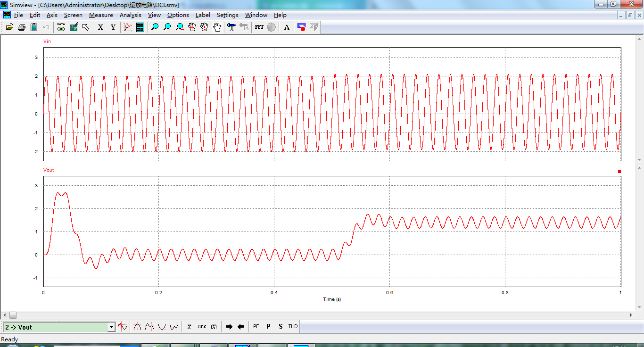Print the waveform with the printer icon
This screenshot has width=644, height=347.
[x=22, y=27]
